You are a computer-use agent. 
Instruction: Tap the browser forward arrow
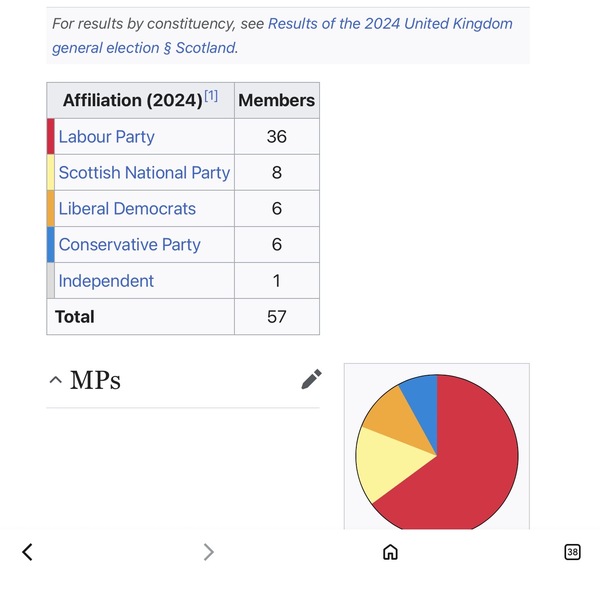pos(209,552)
